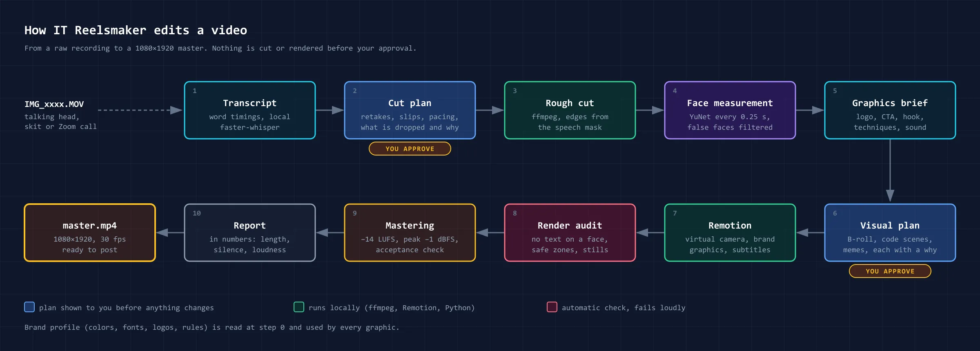Viewport: 980px width, 351px height.
Task: Open the Rough cut step box
Action: pos(570,110)
